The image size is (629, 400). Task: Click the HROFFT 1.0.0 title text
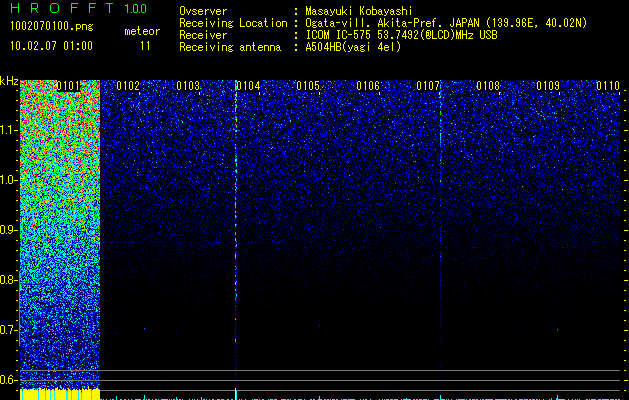pyautogui.click(x=79, y=8)
